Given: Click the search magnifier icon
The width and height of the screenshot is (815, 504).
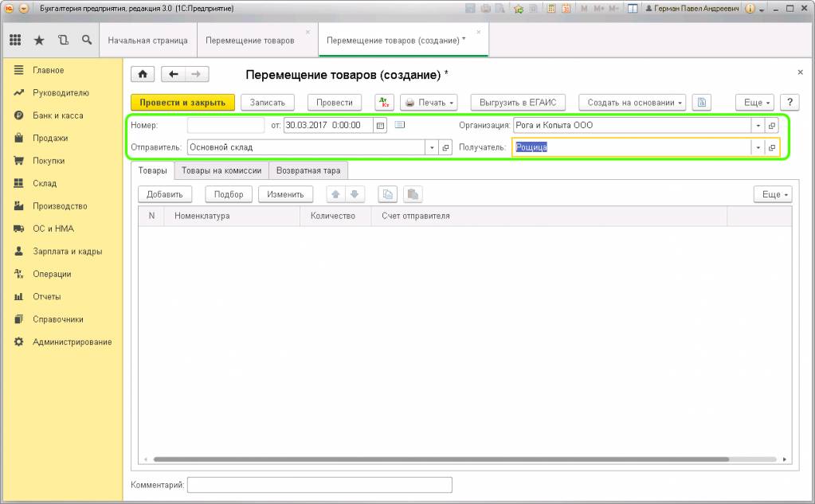Looking at the screenshot, I should (87, 40).
